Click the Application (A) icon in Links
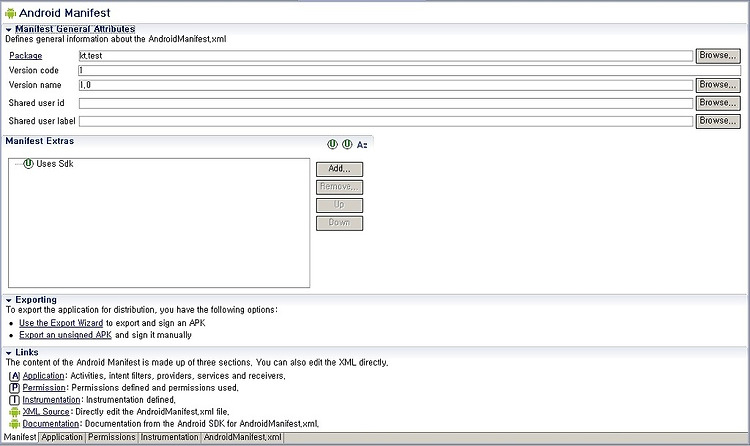 14,376
